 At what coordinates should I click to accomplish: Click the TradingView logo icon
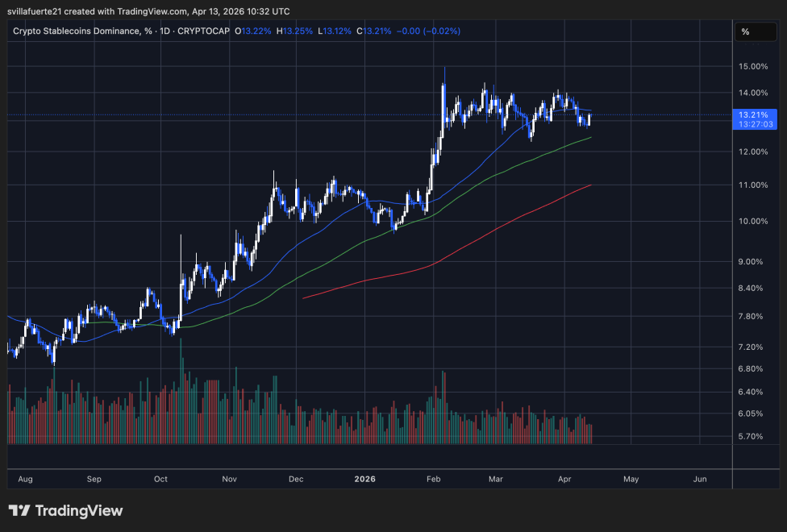tap(19, 511)
